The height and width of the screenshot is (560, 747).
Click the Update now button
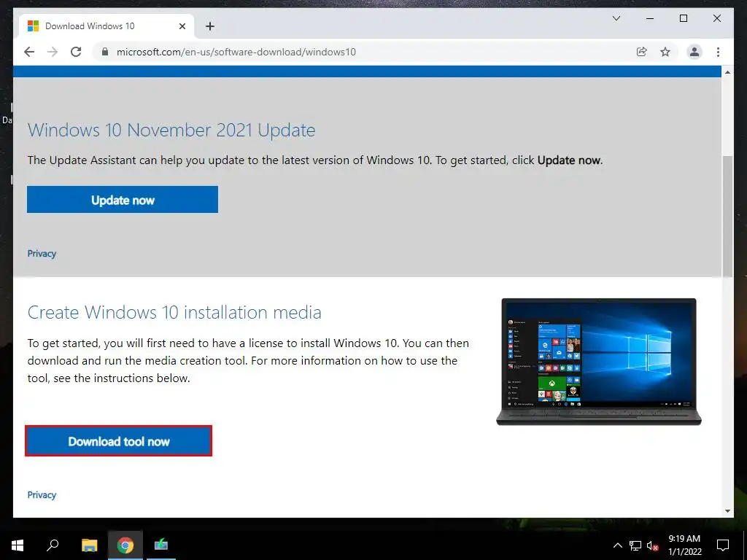point(123,200)
